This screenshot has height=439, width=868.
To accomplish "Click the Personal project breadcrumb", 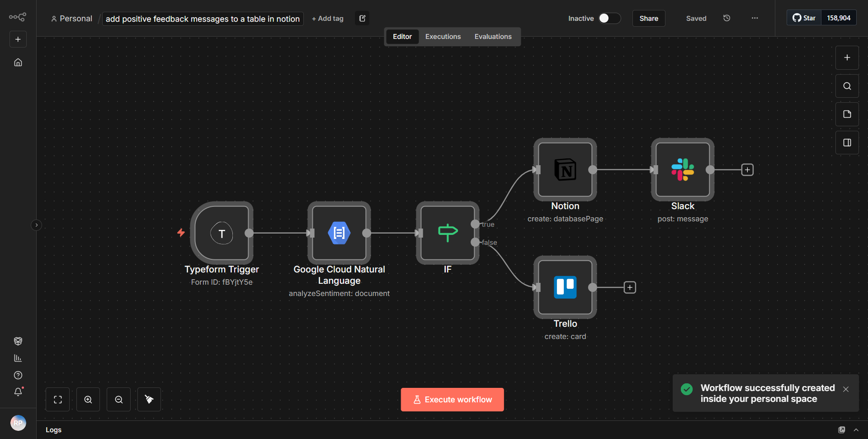I will click(x=71, y=19).
